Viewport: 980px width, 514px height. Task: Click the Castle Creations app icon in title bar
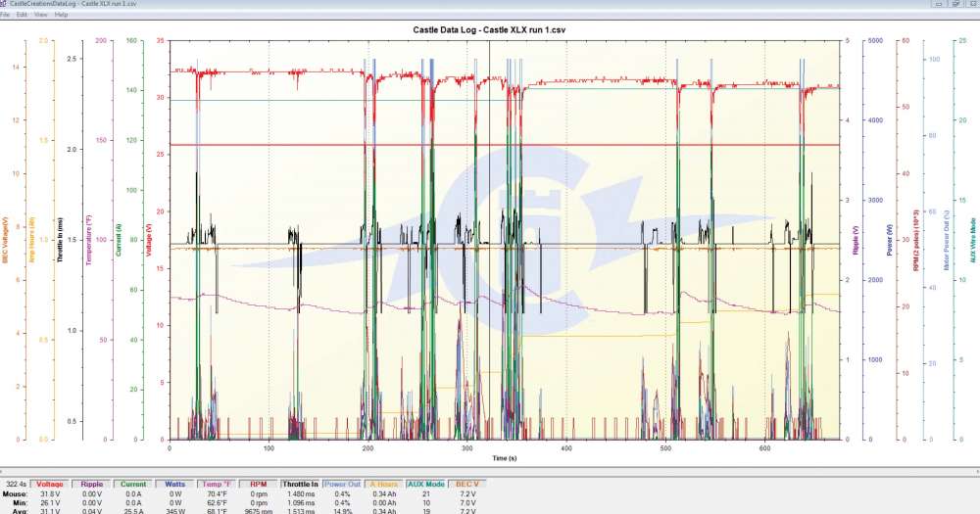[x=4, y=4]
